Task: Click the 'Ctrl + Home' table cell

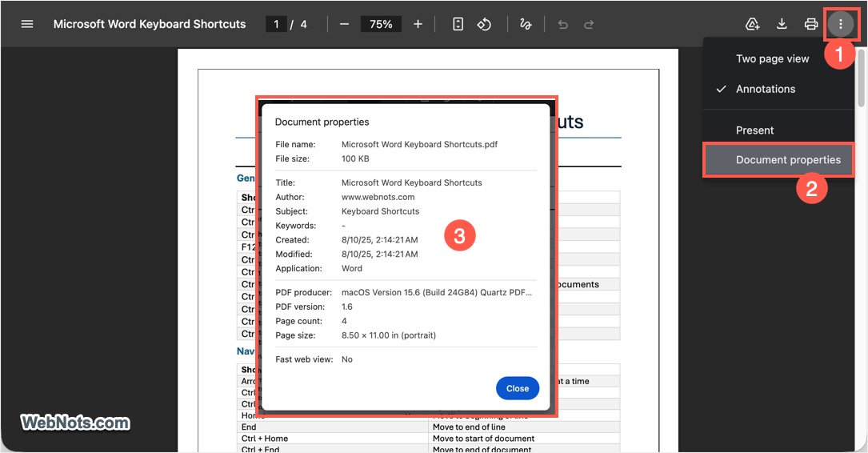Action: point(332,438)
